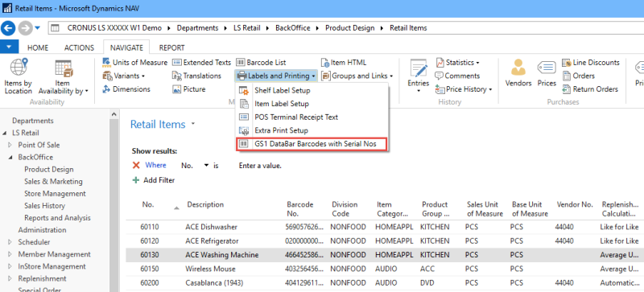Viewport: 644px width, 292px height.
Task: Select the ACE Dishwasher row
Action: pyautogui.click(x=385, y=227)
